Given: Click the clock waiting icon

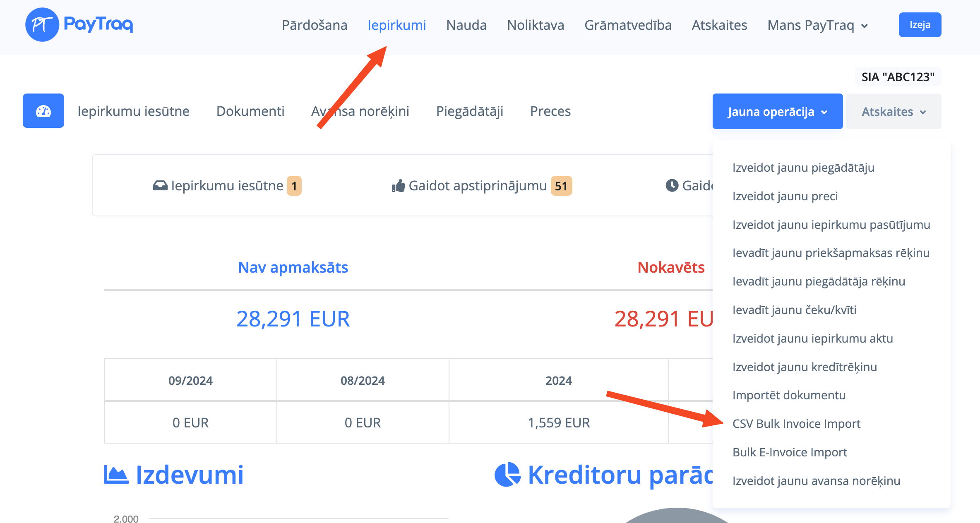Looking at the screenshot, I should pos(672,185).
